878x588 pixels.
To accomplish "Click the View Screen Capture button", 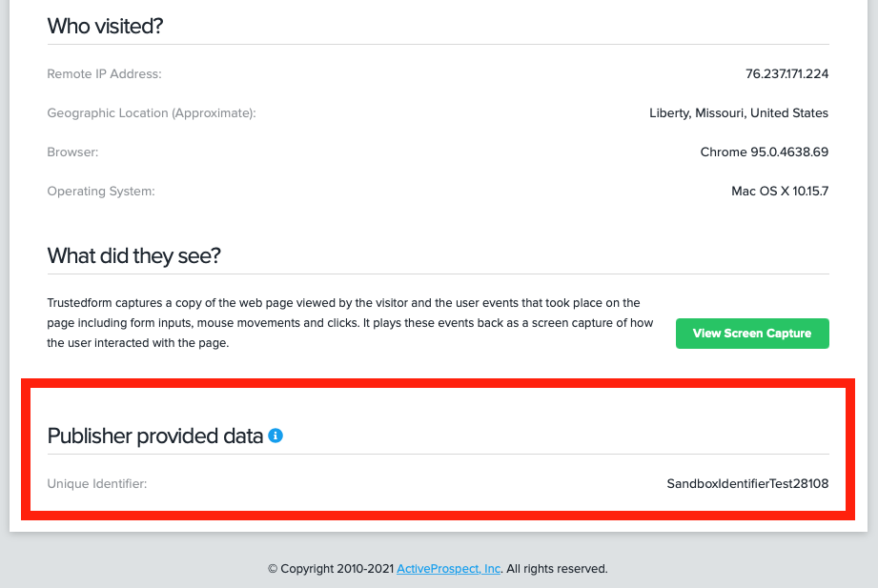I will pyautogui.click(x=752, y=334).
